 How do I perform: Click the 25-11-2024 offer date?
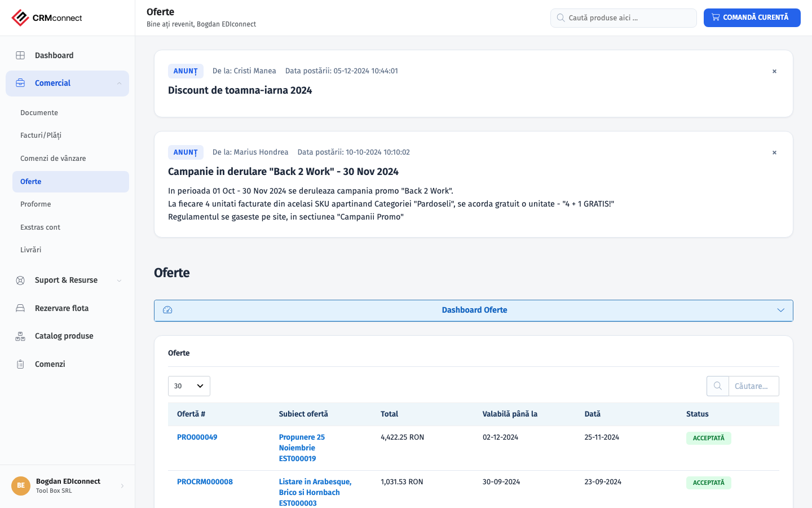602,437
